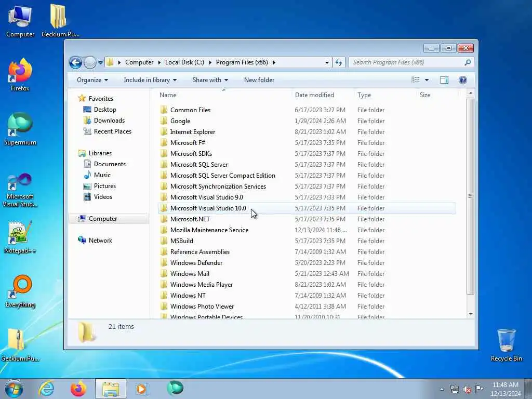Select the Common Files folder icon
The width and height of the screenshot is (532, 399).
coord(164,110)
